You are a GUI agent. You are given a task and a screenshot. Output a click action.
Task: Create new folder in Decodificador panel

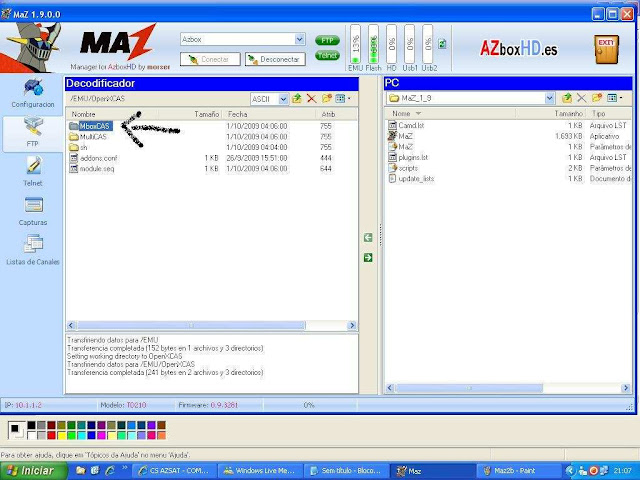[x=327, y=98]
